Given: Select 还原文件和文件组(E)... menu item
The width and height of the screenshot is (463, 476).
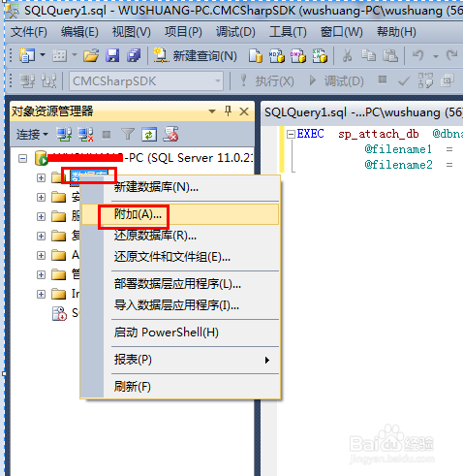Looking at the screenshot, I should 179,257.
